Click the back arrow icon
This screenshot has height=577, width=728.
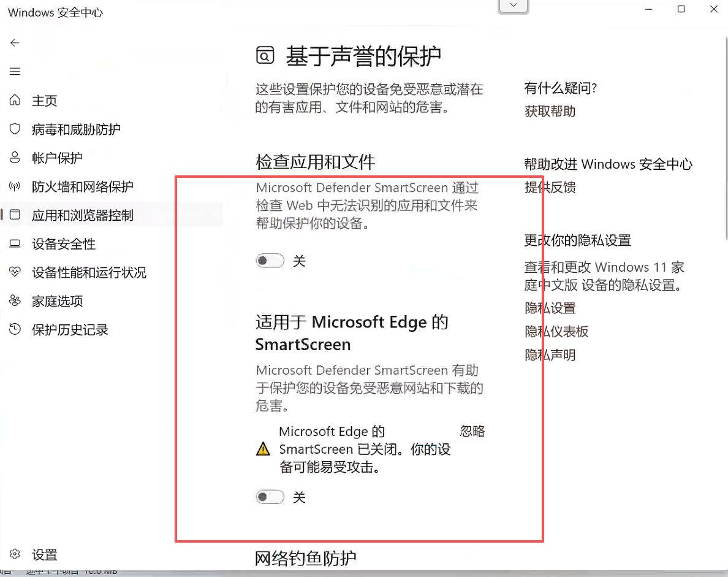(x=15, y=42)
